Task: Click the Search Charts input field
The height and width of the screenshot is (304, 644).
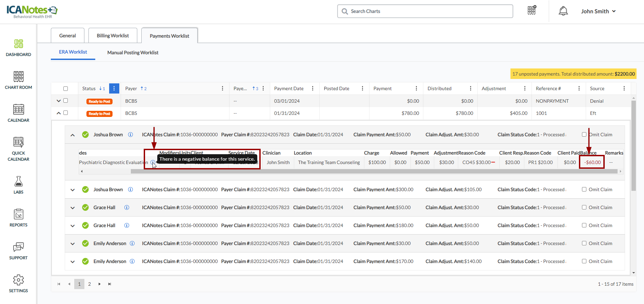Action: coord(425,11)
